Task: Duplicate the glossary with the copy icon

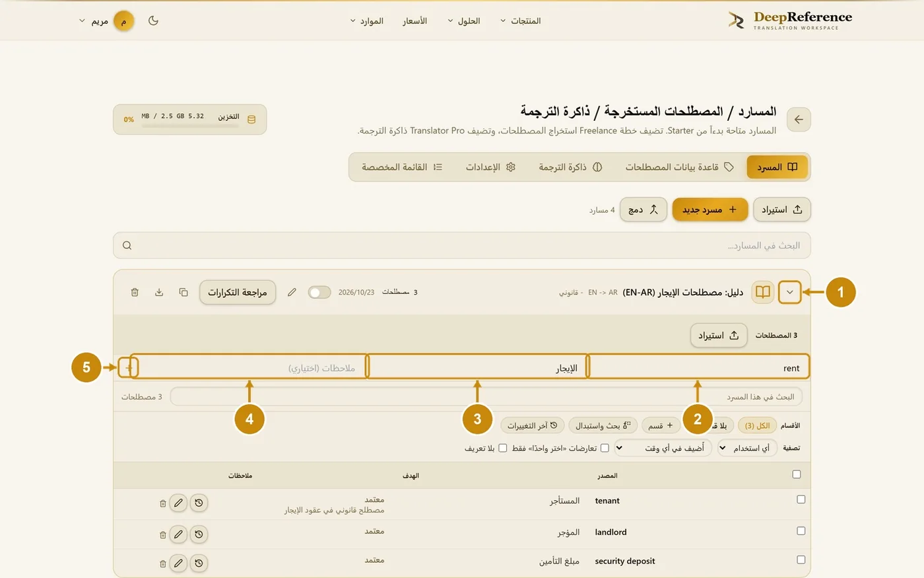Action: (x=183, y=292)
